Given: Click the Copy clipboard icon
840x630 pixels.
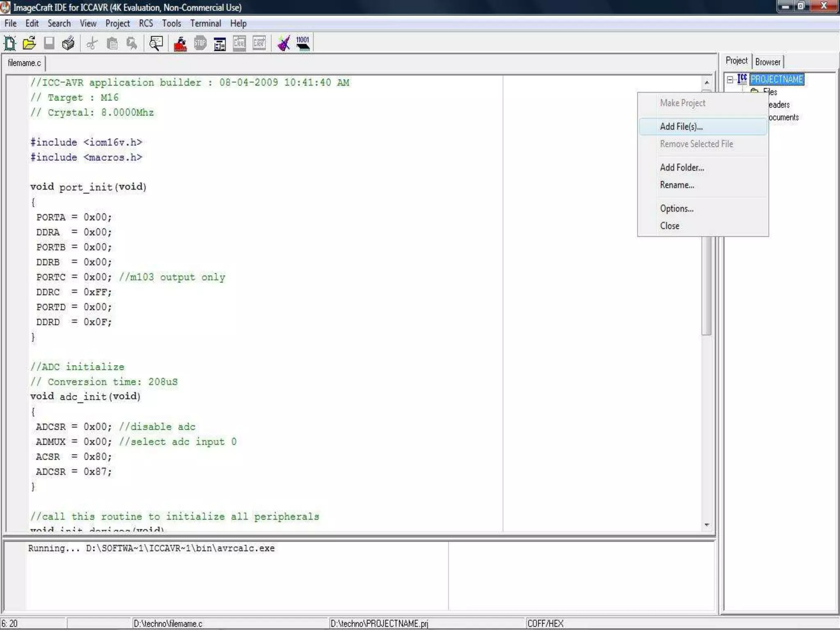Looking at the screenshot, I should tap(112, 43).
